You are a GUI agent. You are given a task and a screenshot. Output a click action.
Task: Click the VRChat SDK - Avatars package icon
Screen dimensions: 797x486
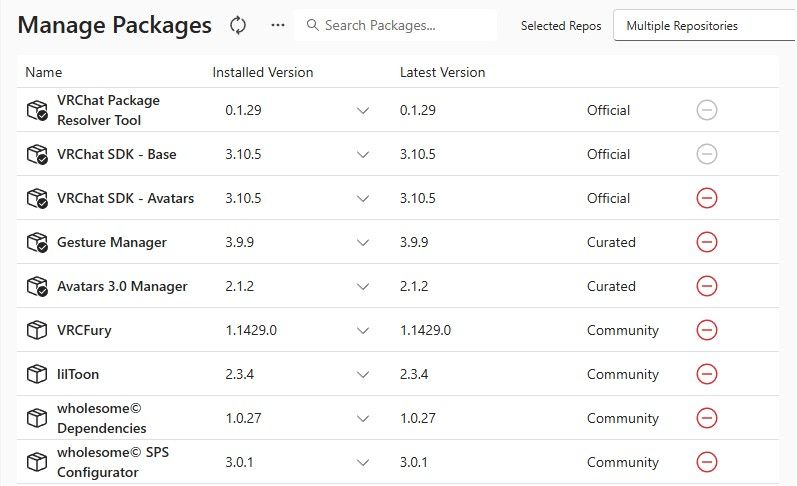pyautogui.click(x=37, y=198)
